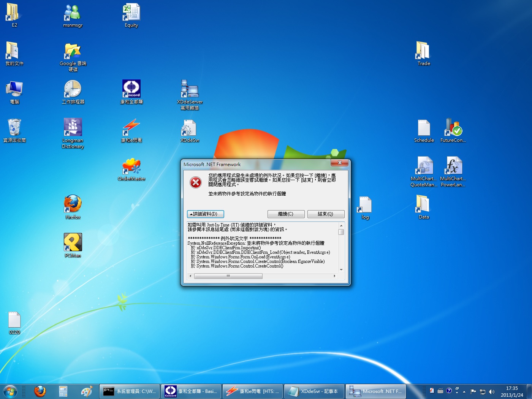Switch to 康和e閃電 [HTS taskbar window
The image size is (532, 399).
pyautogui.click(x=253, y=391)
